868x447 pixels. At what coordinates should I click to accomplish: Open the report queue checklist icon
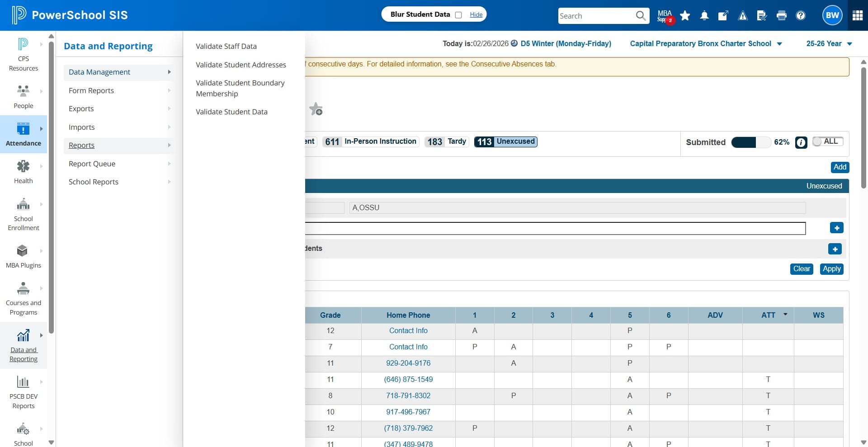tap(762, 16)
